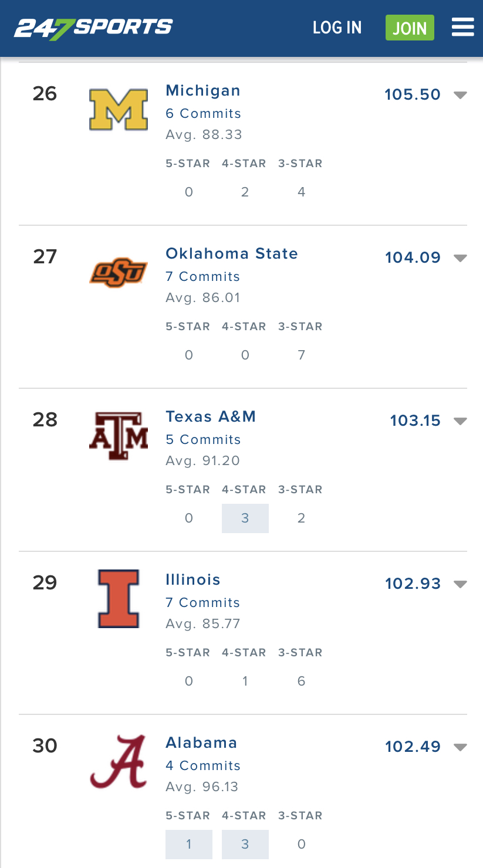
Task: Open the Michigan team link
Action: 203,91
